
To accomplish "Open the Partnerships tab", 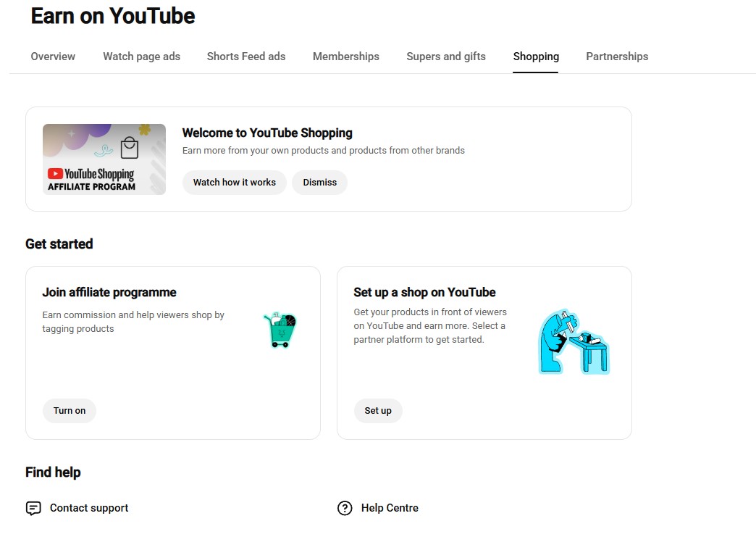I will pos(617,57).
